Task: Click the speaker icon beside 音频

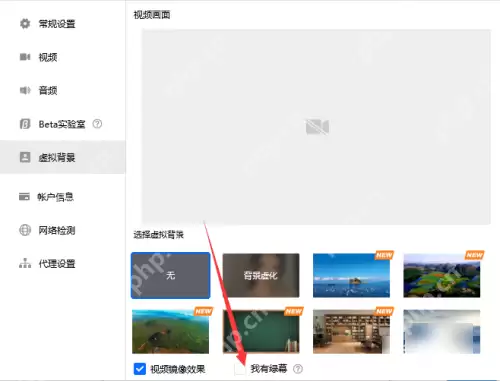Action: 25,90
